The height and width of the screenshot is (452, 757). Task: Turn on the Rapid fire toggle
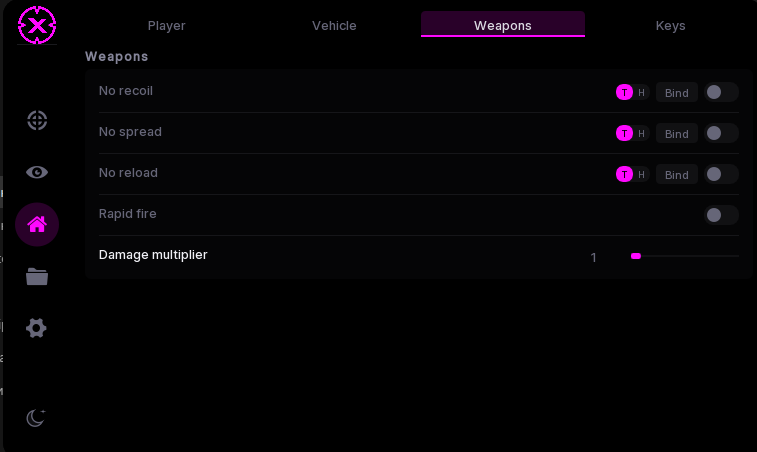tap(721, 215)
